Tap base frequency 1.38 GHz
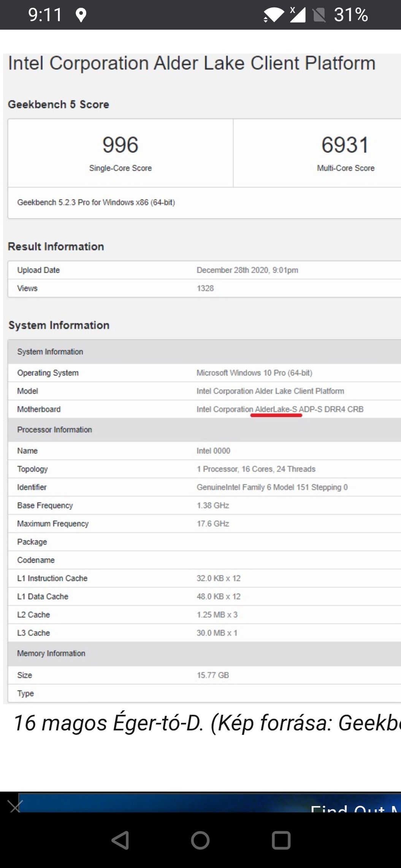Screen dimensions: 401x868 click(x=213, y=505)
